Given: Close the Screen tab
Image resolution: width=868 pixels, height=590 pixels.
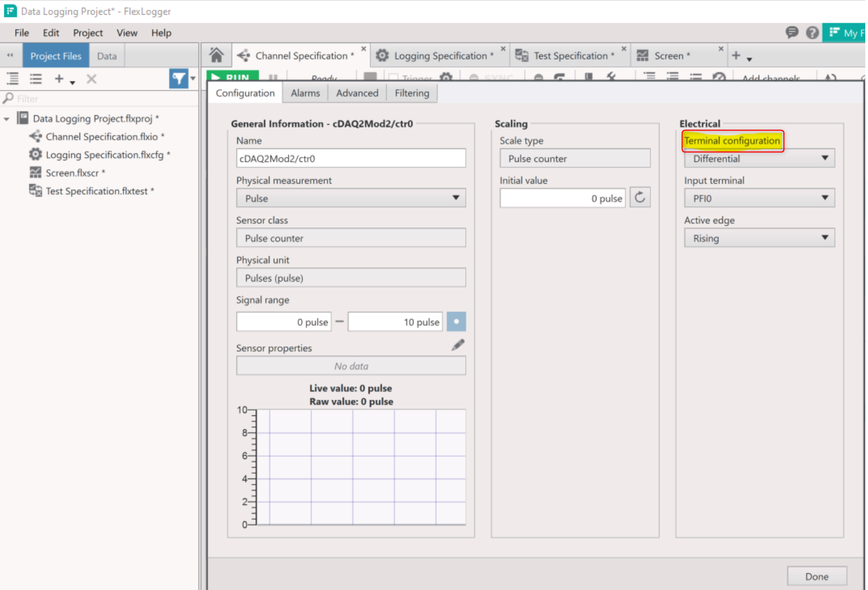Looking at the screenshot, I should [x=721, y=49].
